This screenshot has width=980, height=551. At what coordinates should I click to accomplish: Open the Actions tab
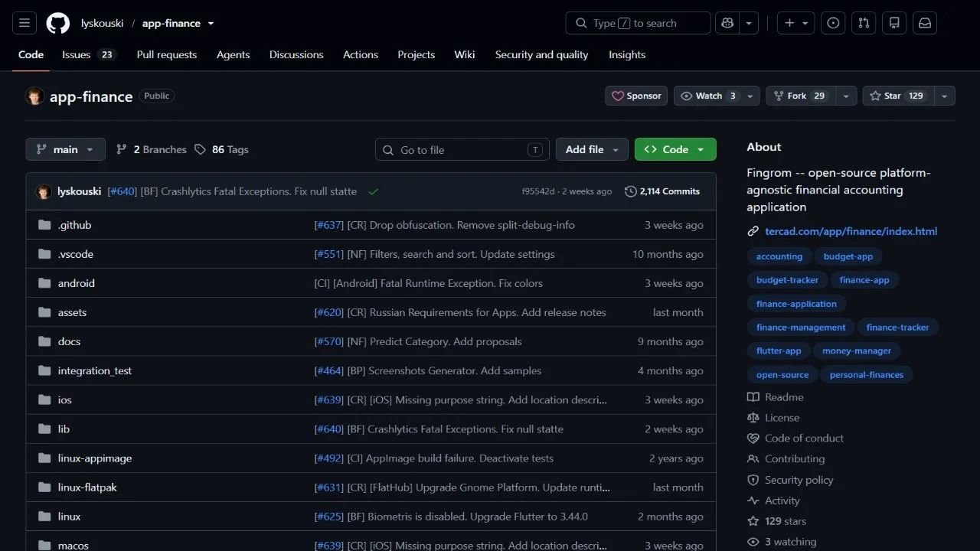(x=361, y=54)
